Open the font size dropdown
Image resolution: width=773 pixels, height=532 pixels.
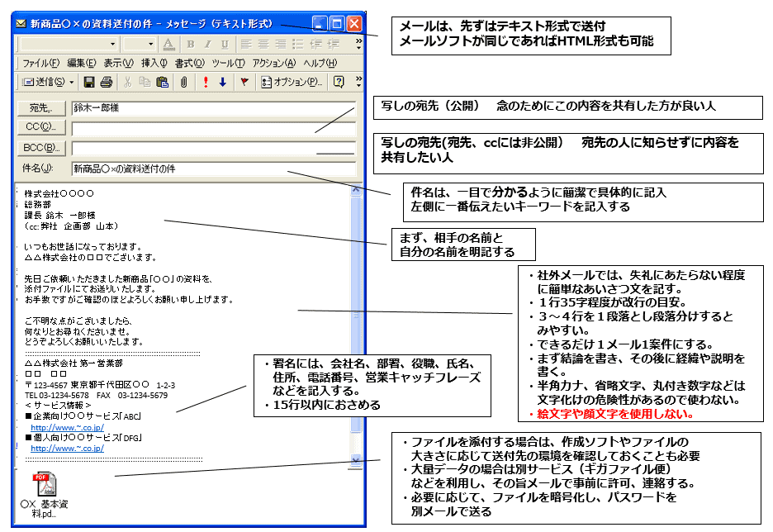coord(150,44)
